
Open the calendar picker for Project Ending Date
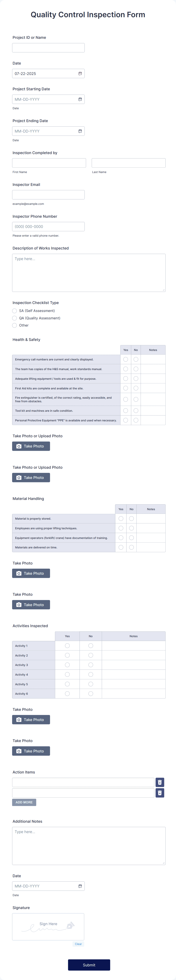pyautogui.click(x=80, y=131)
